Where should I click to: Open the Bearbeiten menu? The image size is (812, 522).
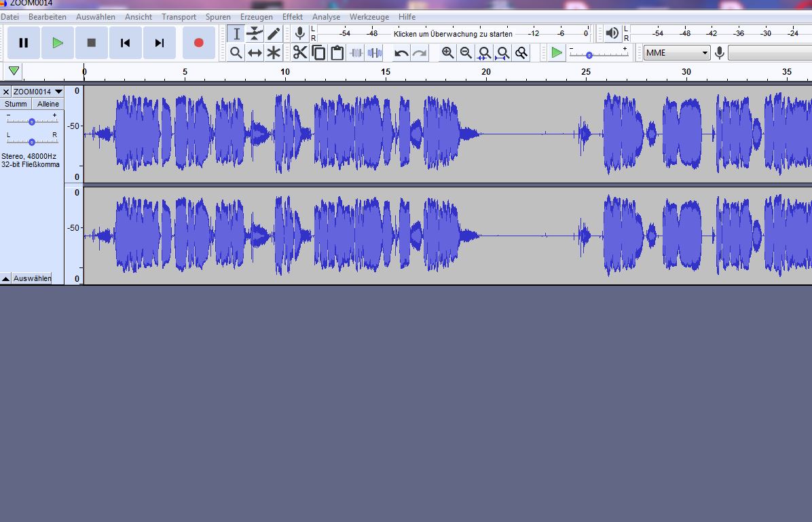(x=47, y=17)
